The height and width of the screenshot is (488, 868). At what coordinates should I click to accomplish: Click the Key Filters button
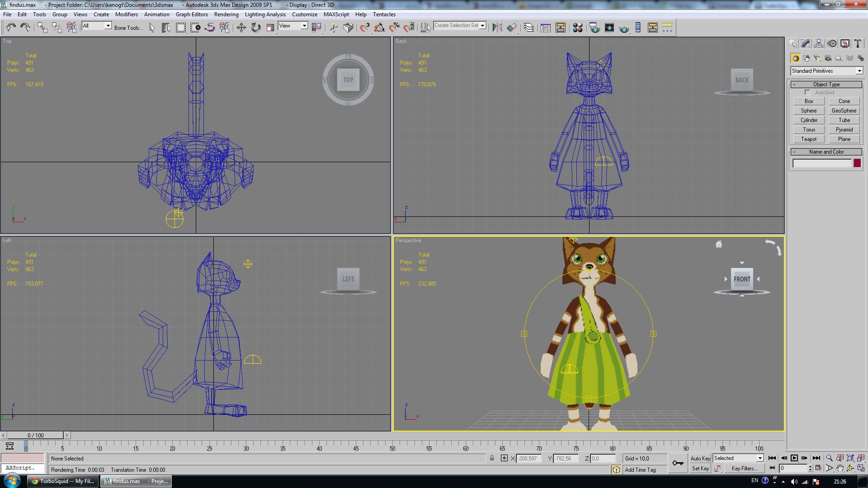pyautogui.click(x=744, y=469)
